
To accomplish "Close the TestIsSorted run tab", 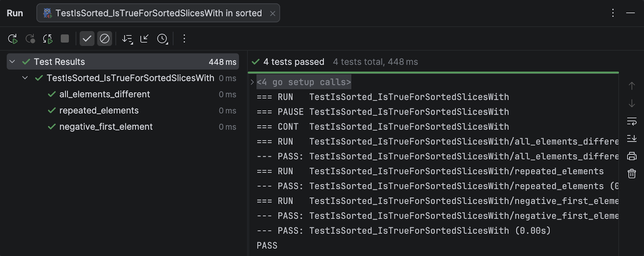I will coord(272,13).
